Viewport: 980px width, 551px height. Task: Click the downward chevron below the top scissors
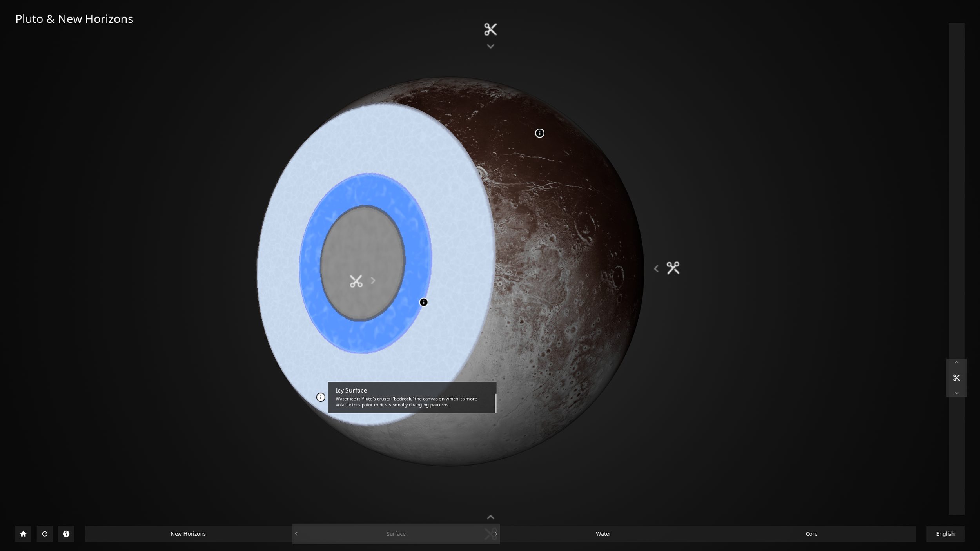coord(490,46)
